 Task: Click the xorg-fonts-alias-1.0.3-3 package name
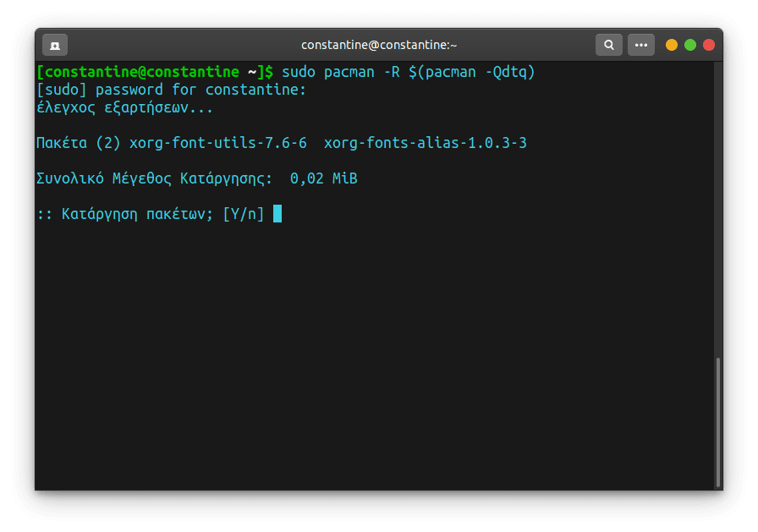click(x=425, y=144)
